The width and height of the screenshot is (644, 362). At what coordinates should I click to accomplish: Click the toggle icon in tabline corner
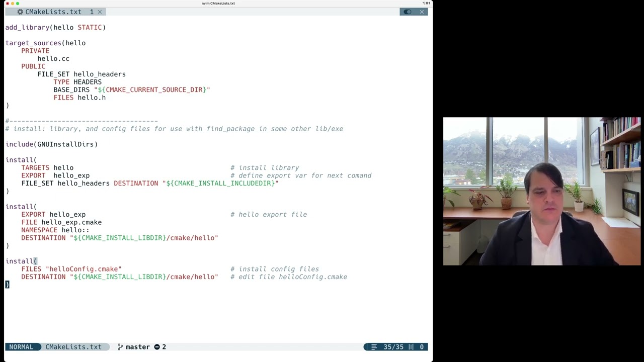coord(408,12)
